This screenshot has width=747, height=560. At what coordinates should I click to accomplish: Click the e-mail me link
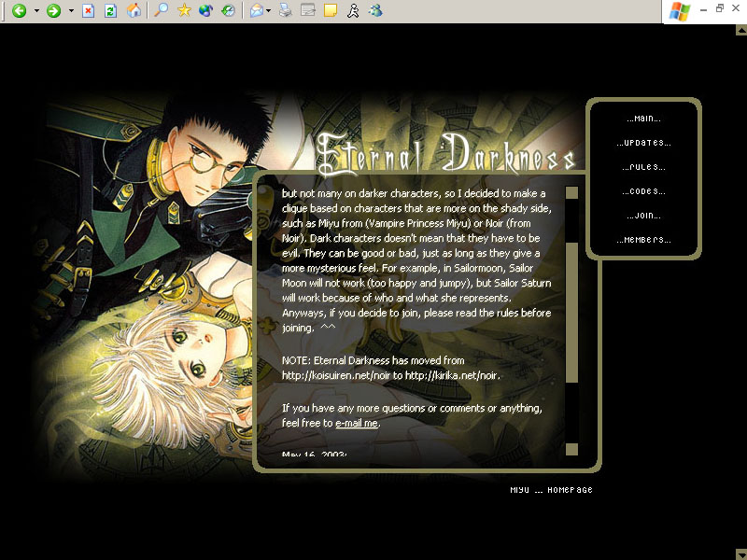[x=357, y=423]
